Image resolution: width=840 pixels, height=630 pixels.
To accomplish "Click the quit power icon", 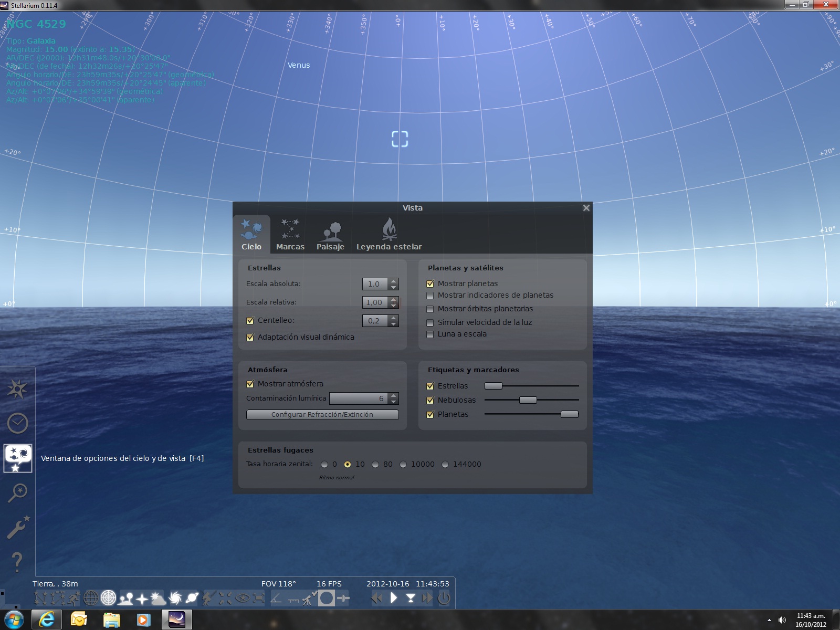I will 444,598.
